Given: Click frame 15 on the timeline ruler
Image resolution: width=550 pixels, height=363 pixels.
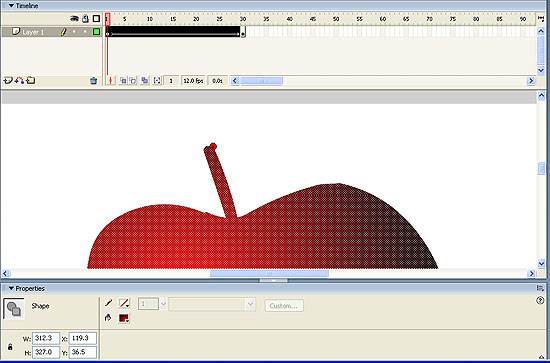Looking at the screenshot, I should pyautogui.click(x=173, y=19).
